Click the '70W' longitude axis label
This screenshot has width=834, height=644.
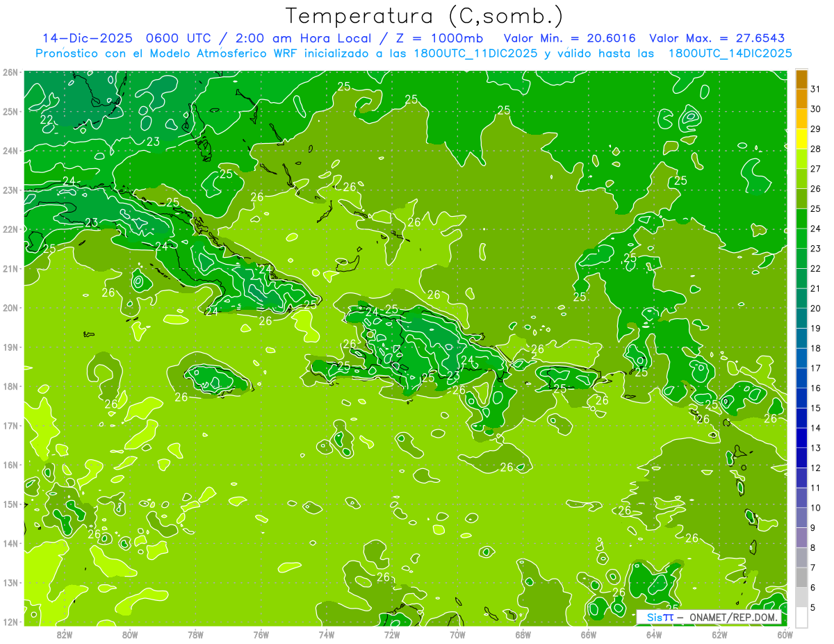click(457, 634)
